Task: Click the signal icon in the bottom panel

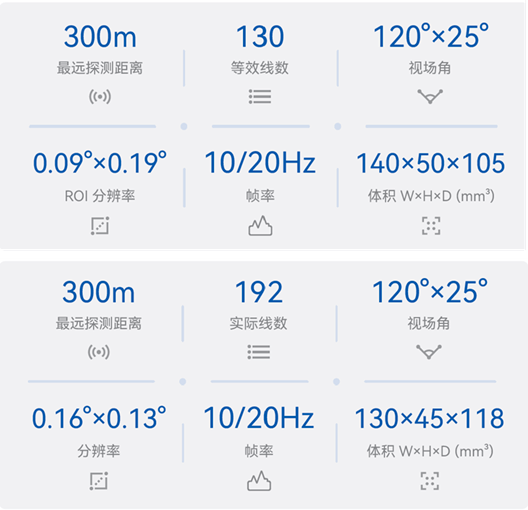Action: pyautogui.click(x=99, y=352)
